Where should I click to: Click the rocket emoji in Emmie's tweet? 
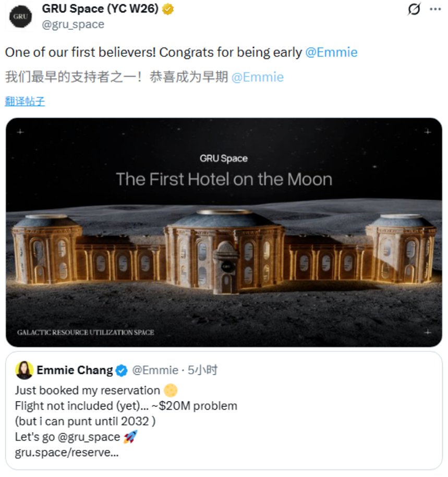[x=130, y=437]
